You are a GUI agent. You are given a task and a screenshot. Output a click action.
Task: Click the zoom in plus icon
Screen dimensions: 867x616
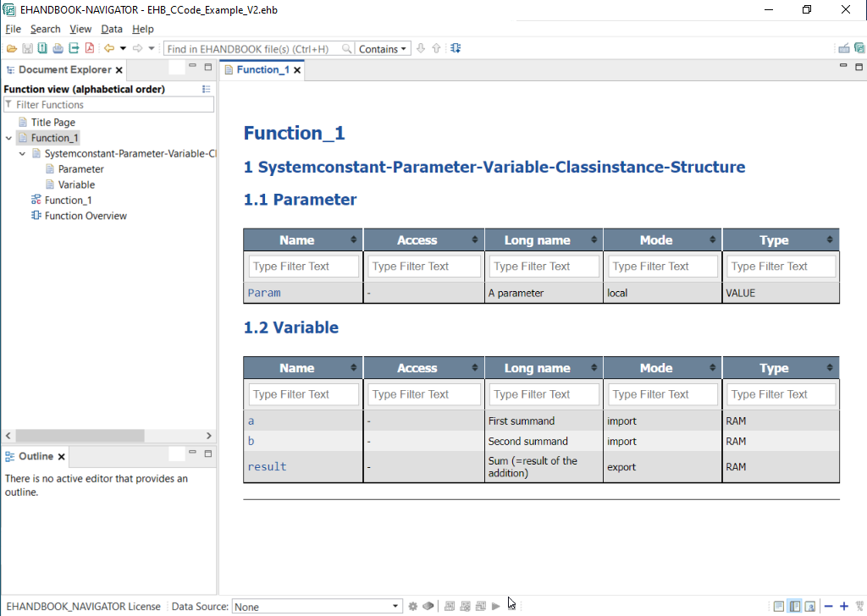coord(843,607)
